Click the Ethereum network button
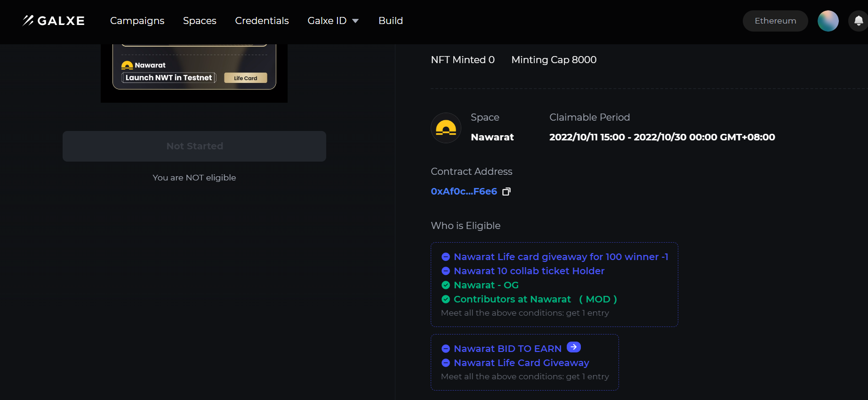The image size is (868, 400). tap(775, 21)
